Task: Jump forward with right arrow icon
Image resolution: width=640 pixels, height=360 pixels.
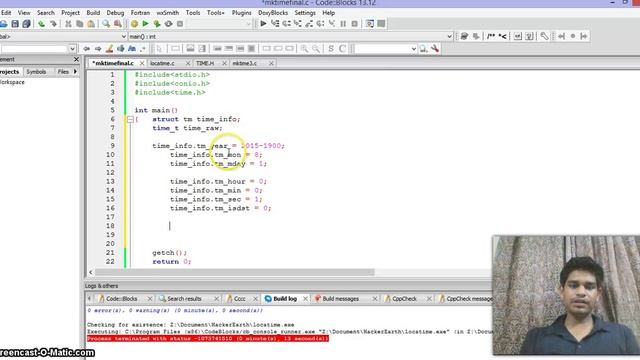Action: coord(98,49)
